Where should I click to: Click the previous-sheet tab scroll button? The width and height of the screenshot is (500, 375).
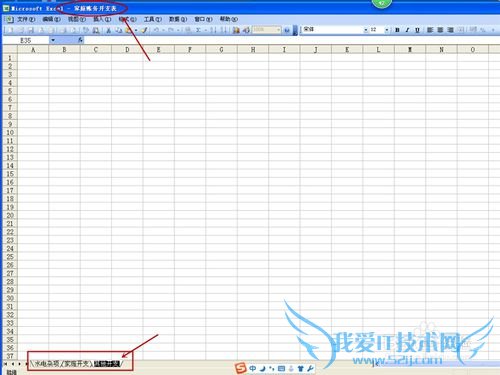13,364
